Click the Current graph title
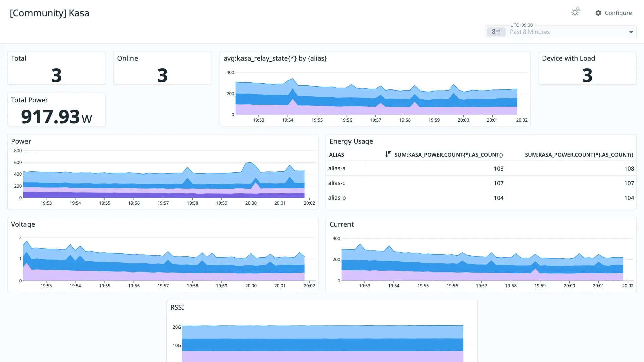This screenshot has width=644, height=362. tap(341, 224)
